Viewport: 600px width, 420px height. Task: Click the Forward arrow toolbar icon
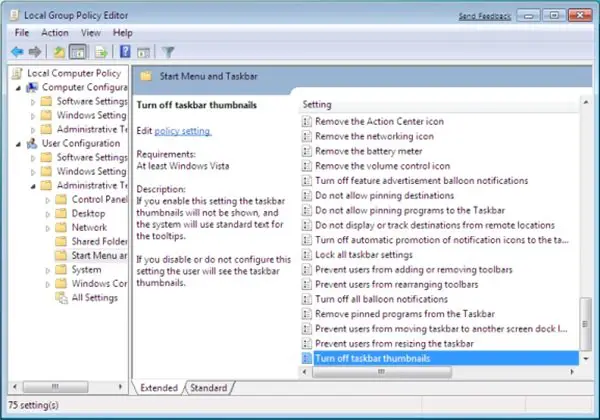point(35,52)
